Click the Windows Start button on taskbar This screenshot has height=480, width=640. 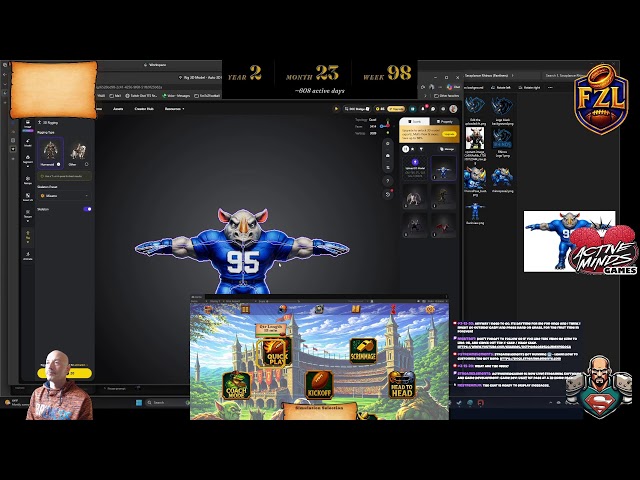[x=139, y=402]
